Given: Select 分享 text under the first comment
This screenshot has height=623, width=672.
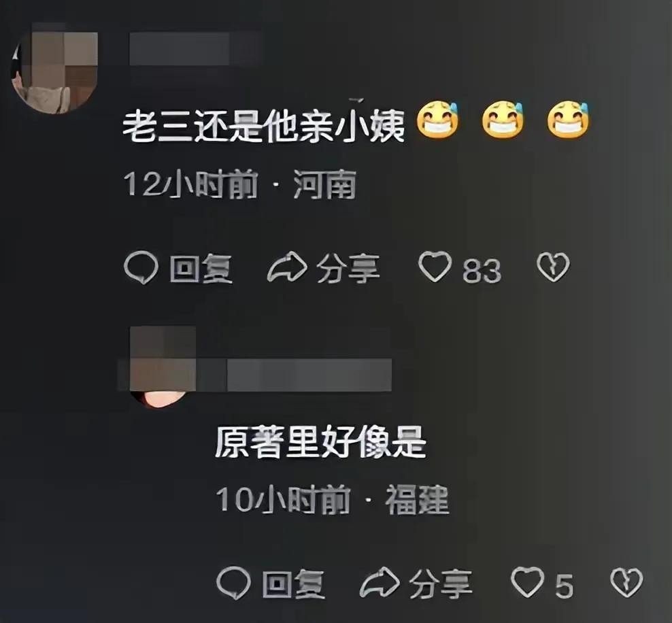Looking at the screenshot, I should pyautogui.click(x=348, y=269).
